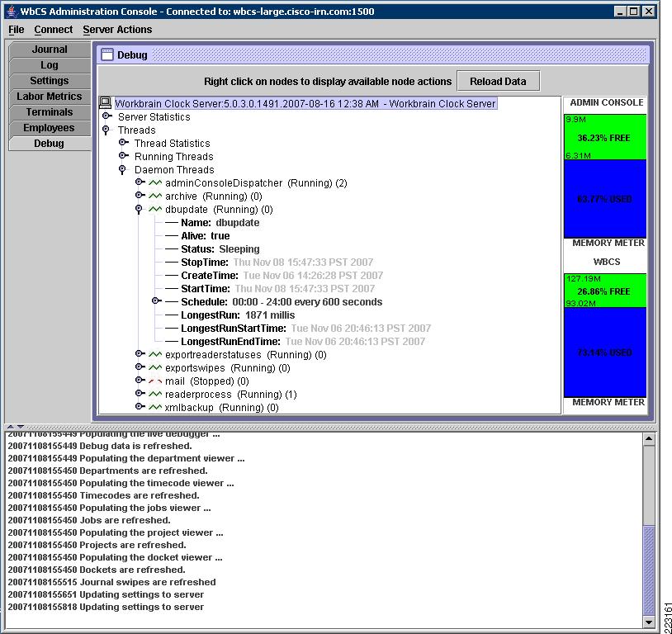672x634 pixels.
Task: Click the log pane scrollbar up arrow
Action: (649, 438)
